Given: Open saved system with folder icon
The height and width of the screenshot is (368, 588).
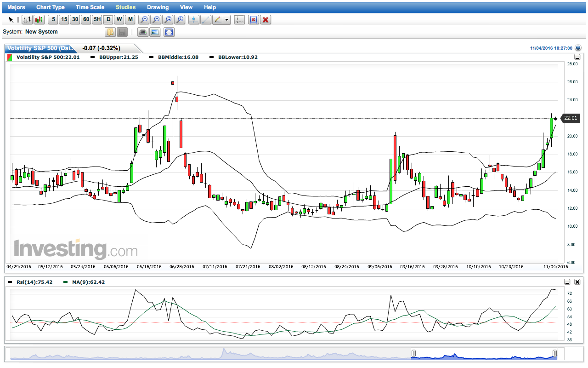Looking at the screenshot, I should point(110,32).
